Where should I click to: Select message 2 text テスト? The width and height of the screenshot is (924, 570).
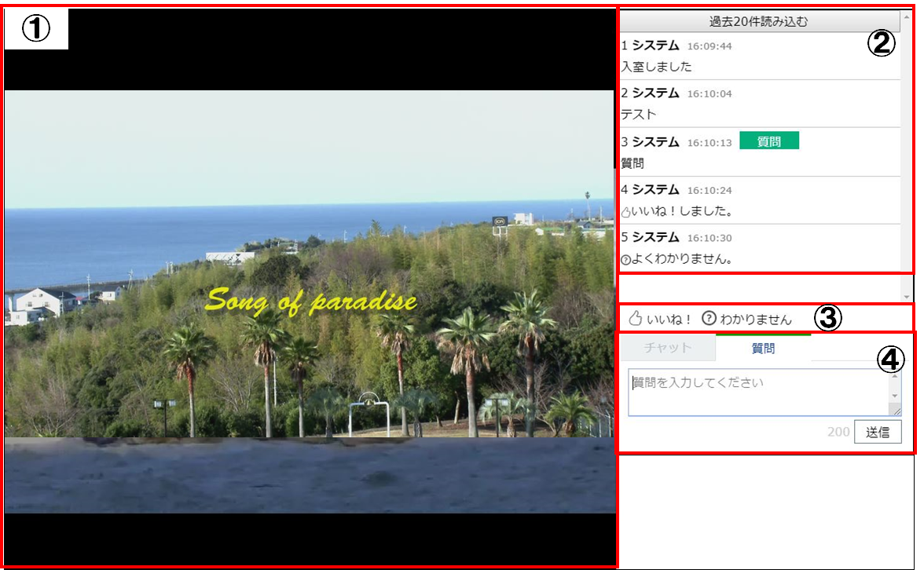click(x=639, y=115)
